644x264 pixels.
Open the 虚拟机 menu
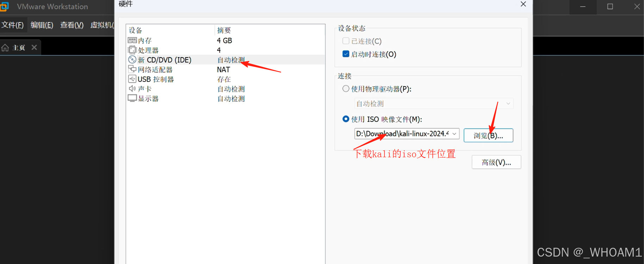pos(102,25)
